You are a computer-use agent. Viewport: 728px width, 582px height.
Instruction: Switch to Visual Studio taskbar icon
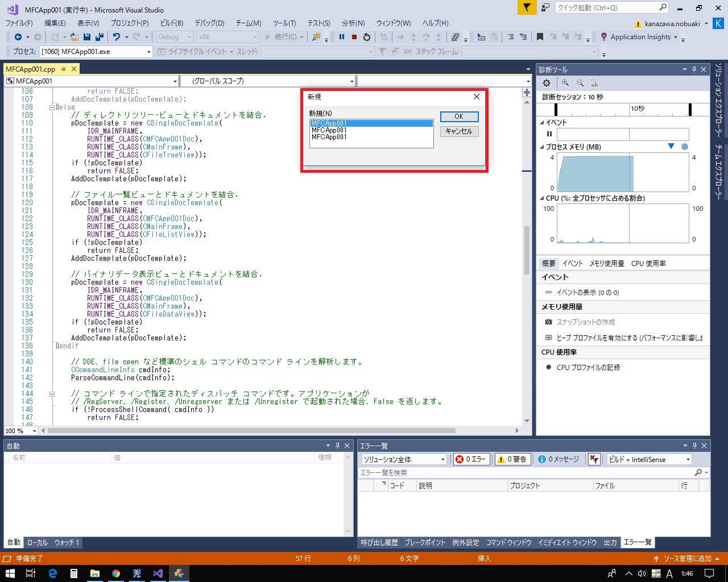tap(158, 573)
